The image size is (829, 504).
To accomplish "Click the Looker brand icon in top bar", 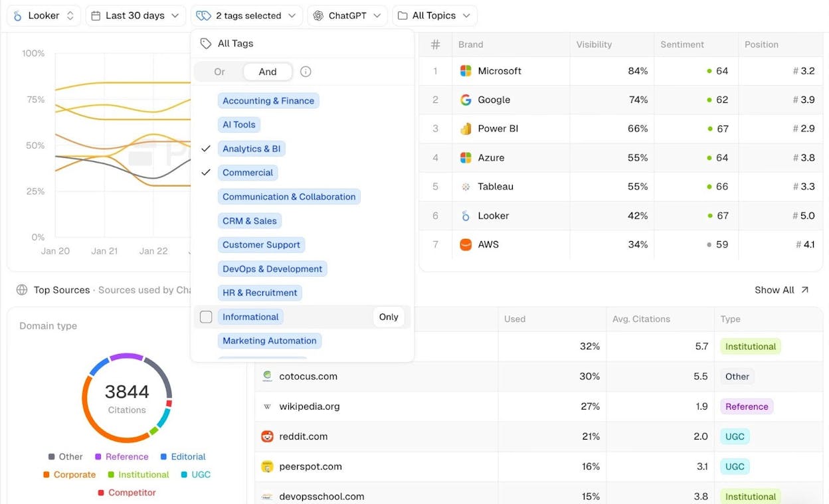I will 18,15.
